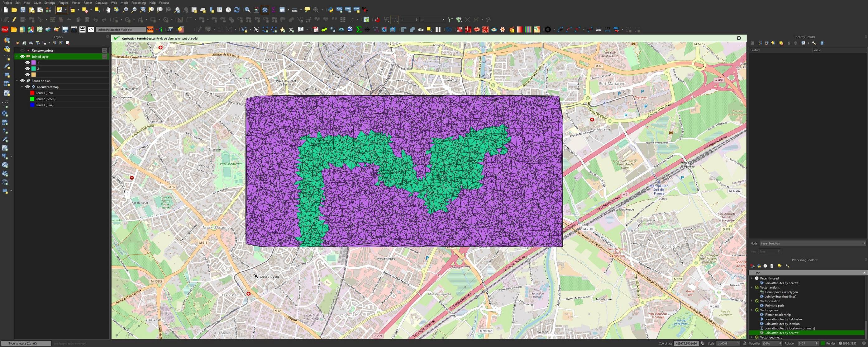The width and height of the screenshot is (868, 347).
Task: Collapse the Vector creation toolbox group
Action: tap(751, 301)
